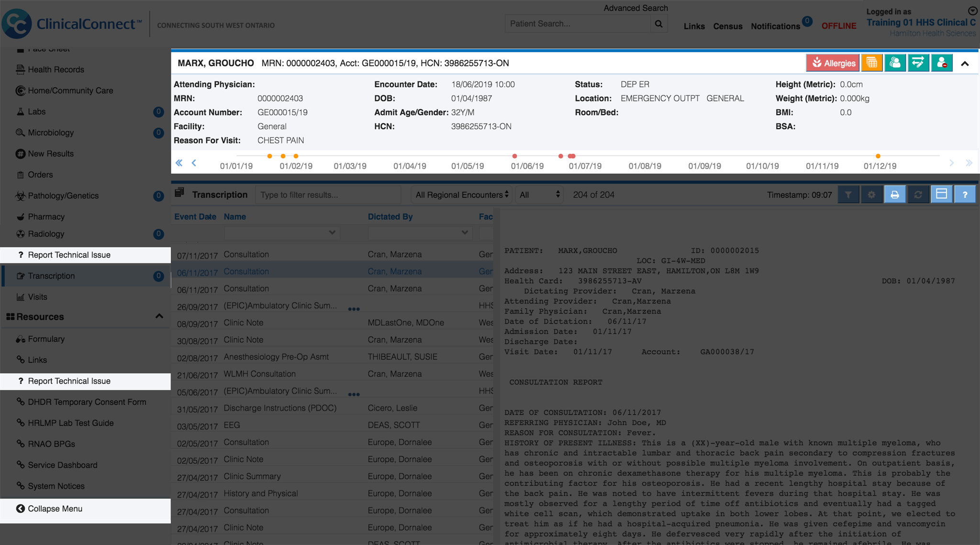Screen dimensions: 980x545
Task: Open the user account dropdown arrow
Action: tap(973, 11)
